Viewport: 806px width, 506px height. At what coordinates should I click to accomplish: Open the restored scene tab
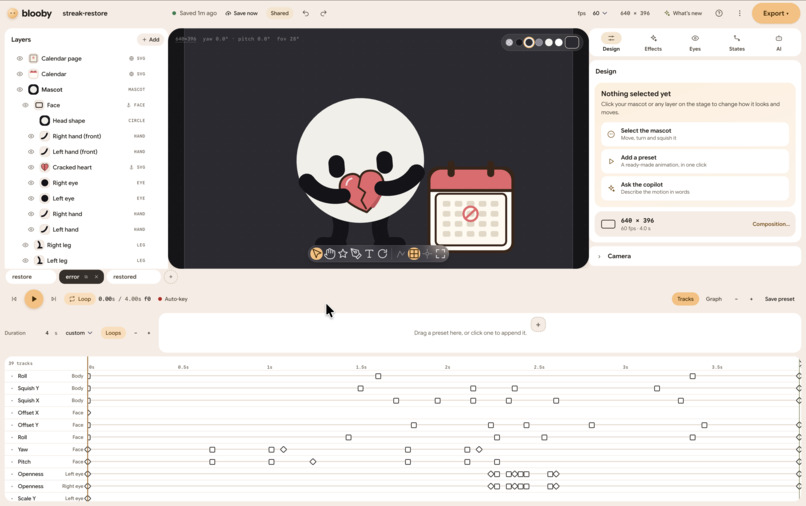click(134, 277)
